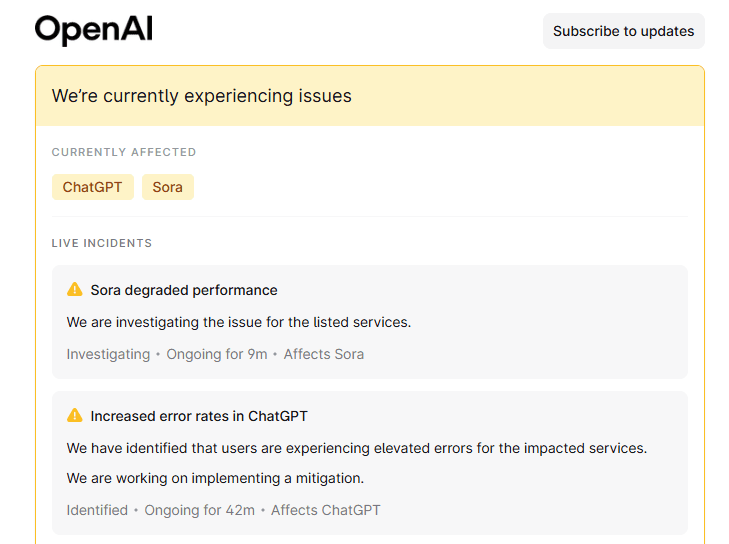Open the Increased error rates in ChatGPT incident
This screenshot has width=729, height=544.
pos(199,416)
